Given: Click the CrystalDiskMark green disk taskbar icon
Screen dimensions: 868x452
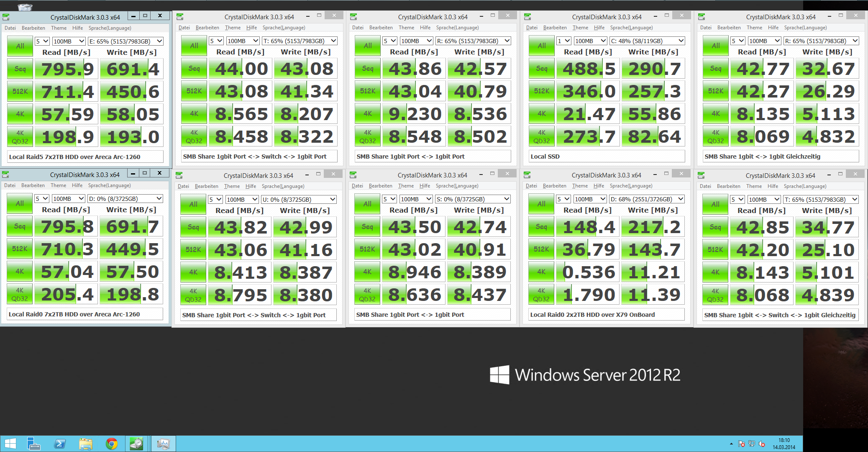Looking at the screenshot, I should click(x=136, y=444).
